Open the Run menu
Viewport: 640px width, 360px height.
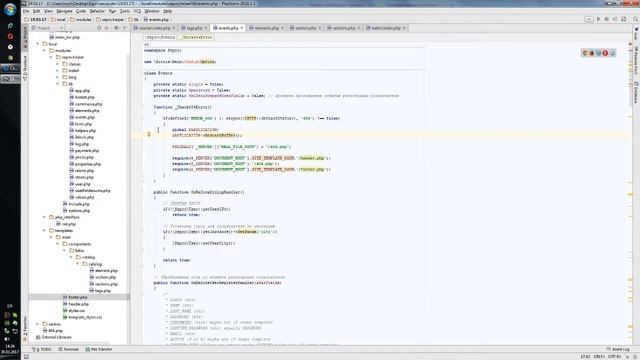(112, 11)
